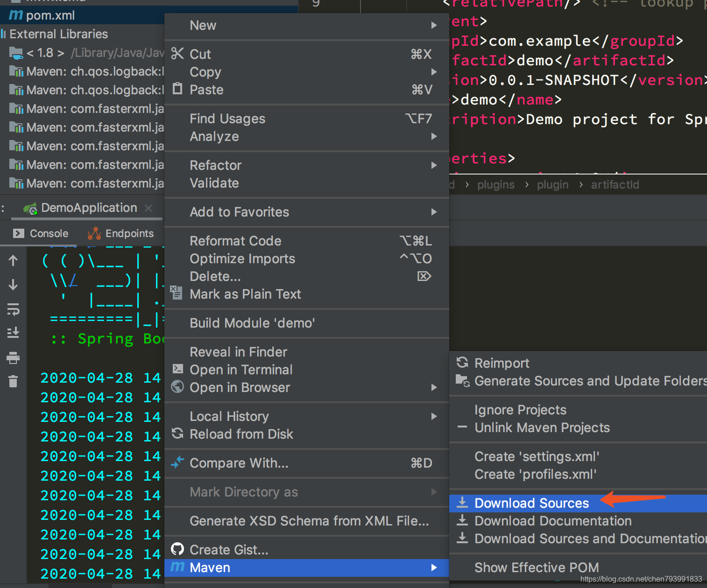Click the scroll to end icon
The height and width of the screenshot is (588, 707).
pyautogui.click(x=13, y=333)
